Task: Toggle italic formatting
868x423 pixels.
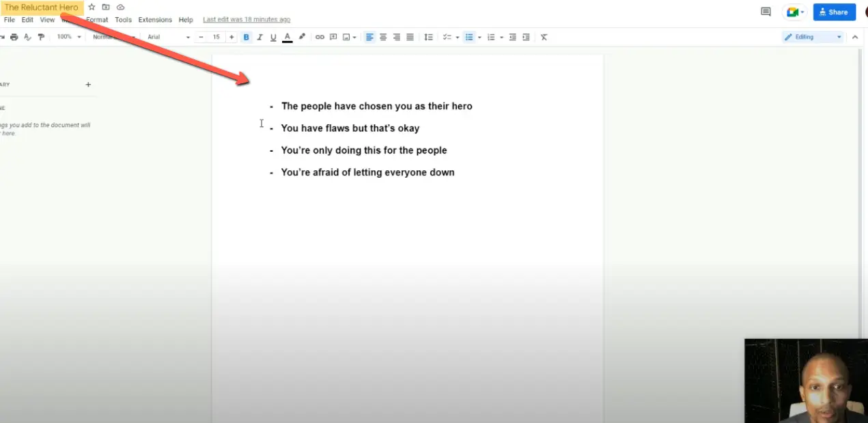Action: (260, 37)
